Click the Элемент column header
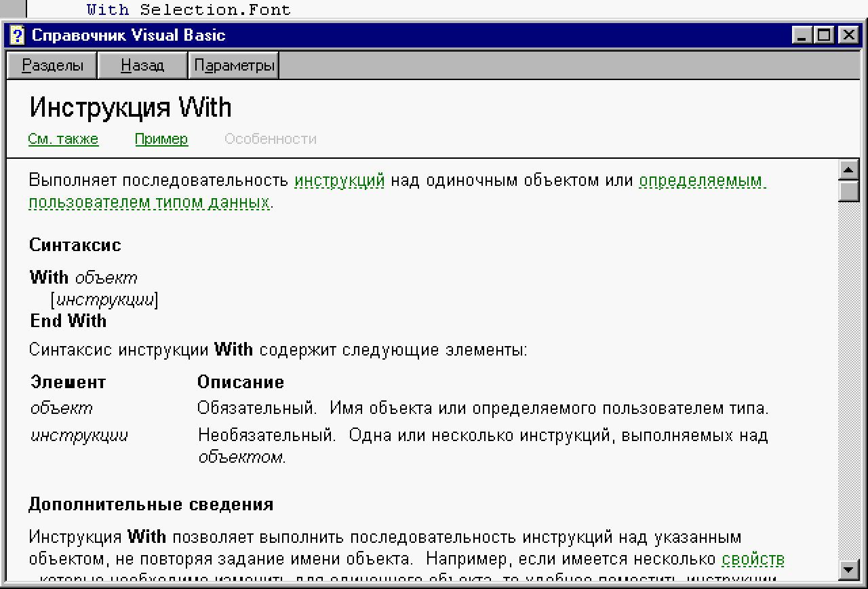Image resolution: width=868 pixels, height=589 pixels. [x=68, y=382]
